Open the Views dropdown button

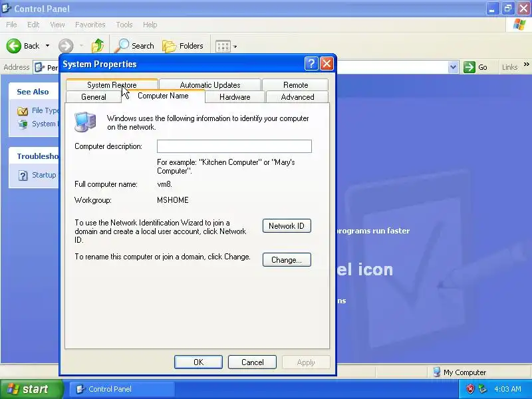[x=226, y=46]
